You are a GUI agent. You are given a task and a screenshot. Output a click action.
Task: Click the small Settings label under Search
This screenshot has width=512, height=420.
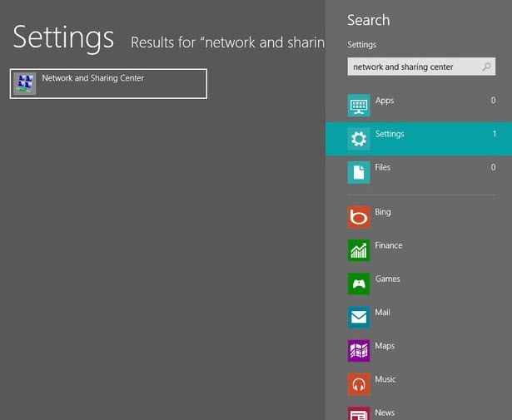pos(361,45)
